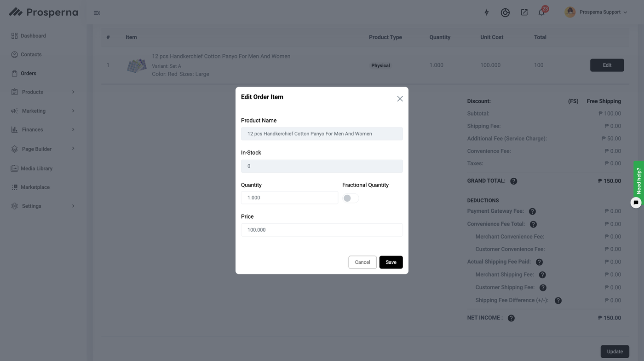Toggle the Fractional Quantity switch
Screen dimensions: 644x361
pyautogui.click(x=351, y=198)
